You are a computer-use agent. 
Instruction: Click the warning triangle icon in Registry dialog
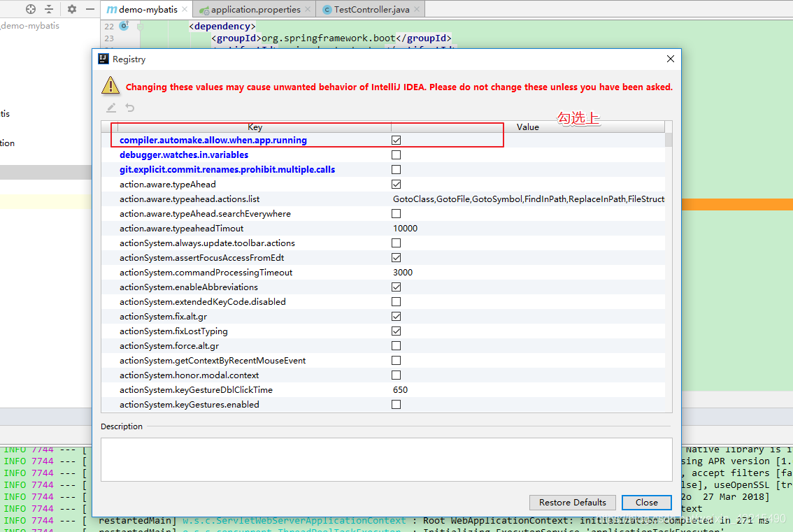[110, 86]
